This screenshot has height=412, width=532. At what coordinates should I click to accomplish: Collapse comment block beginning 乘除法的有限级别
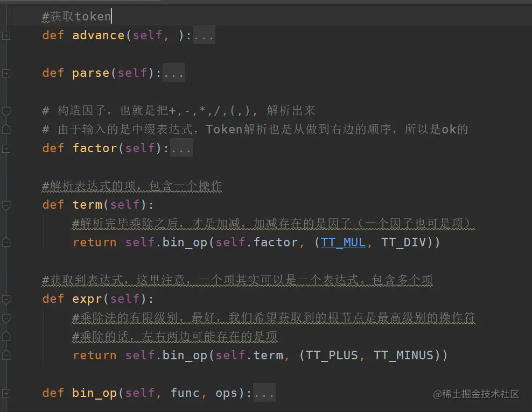click(6, 318)
